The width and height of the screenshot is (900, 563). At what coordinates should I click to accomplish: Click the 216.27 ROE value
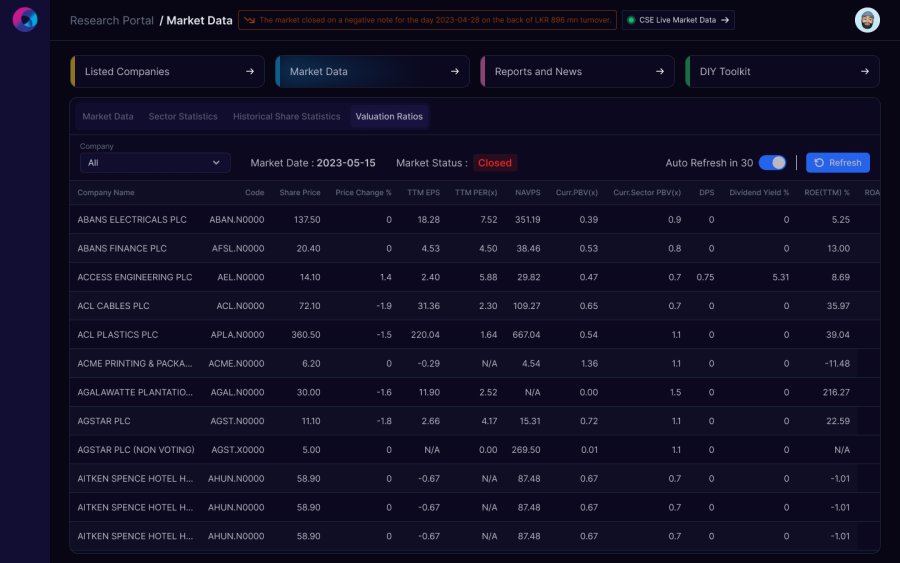836,392
